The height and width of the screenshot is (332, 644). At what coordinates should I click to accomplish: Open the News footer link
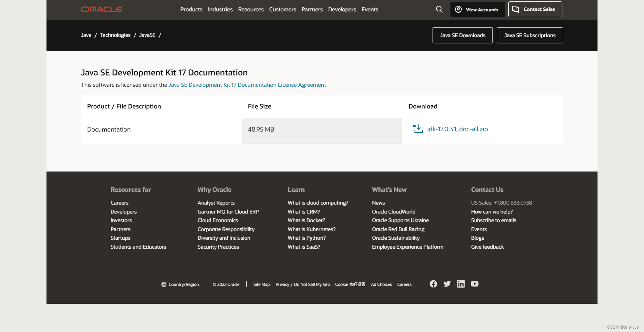click(x=378, y=203)
